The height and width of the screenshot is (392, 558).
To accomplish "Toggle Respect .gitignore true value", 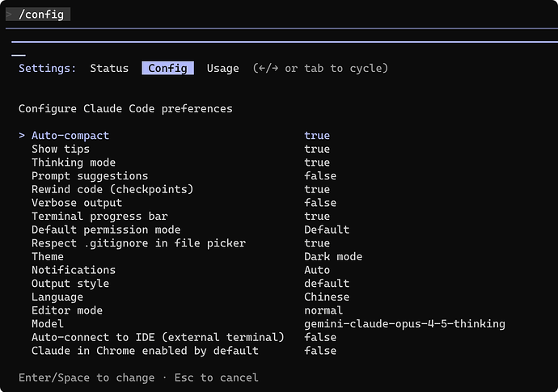I will pos(317,243).
